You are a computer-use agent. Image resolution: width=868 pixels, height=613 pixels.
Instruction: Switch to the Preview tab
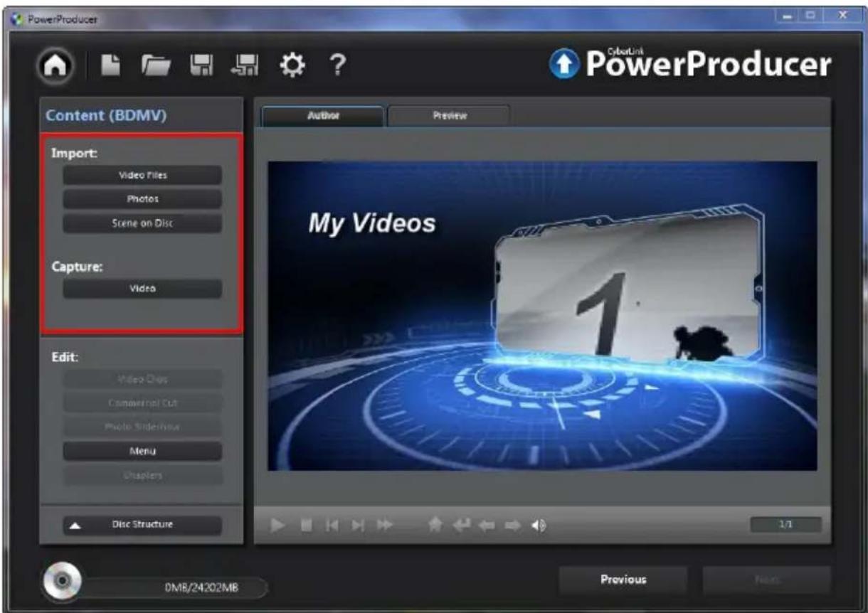pyautogui.click(x=449, y=116)
